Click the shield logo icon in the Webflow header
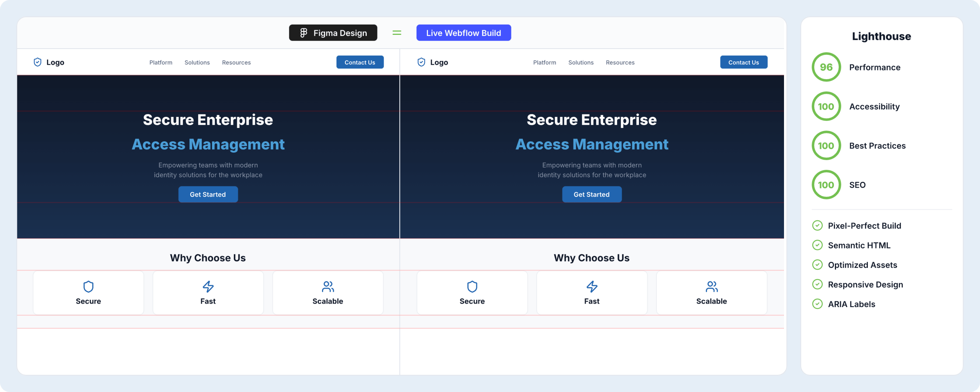Image resolution: width=980 pixels, height=392 pixels. 421,62
